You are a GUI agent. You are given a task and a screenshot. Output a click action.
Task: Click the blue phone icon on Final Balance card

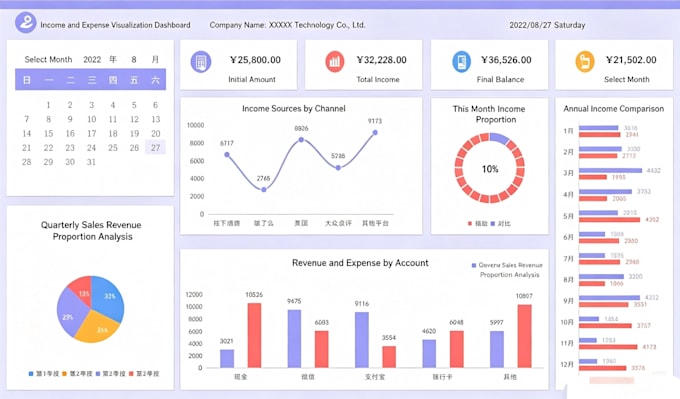(x=461, y=62)
